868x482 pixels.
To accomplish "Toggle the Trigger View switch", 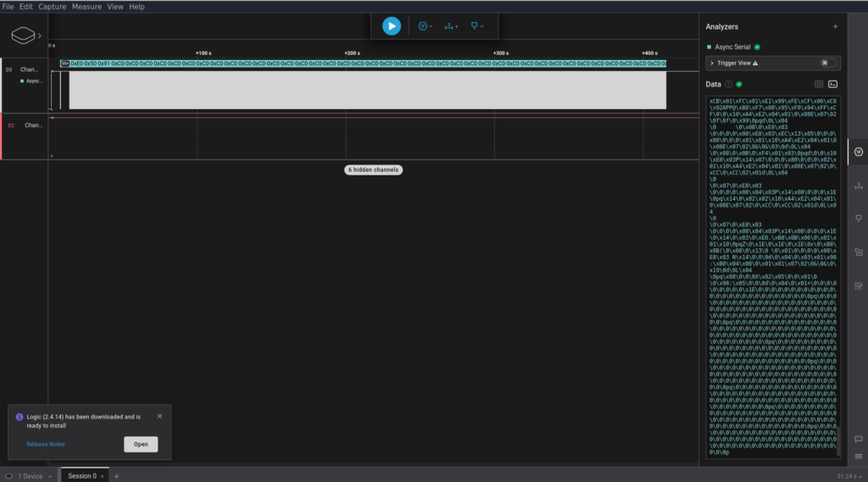I will (827, 63).
